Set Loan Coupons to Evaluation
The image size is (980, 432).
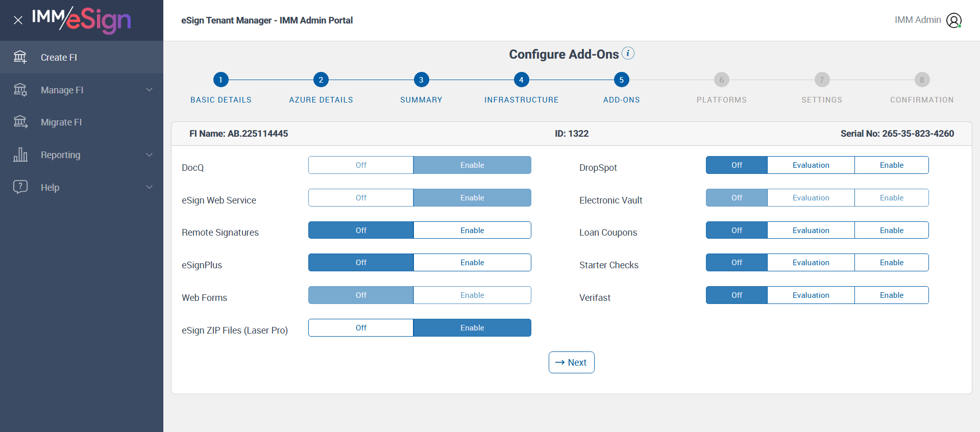(x=811, y=230)
